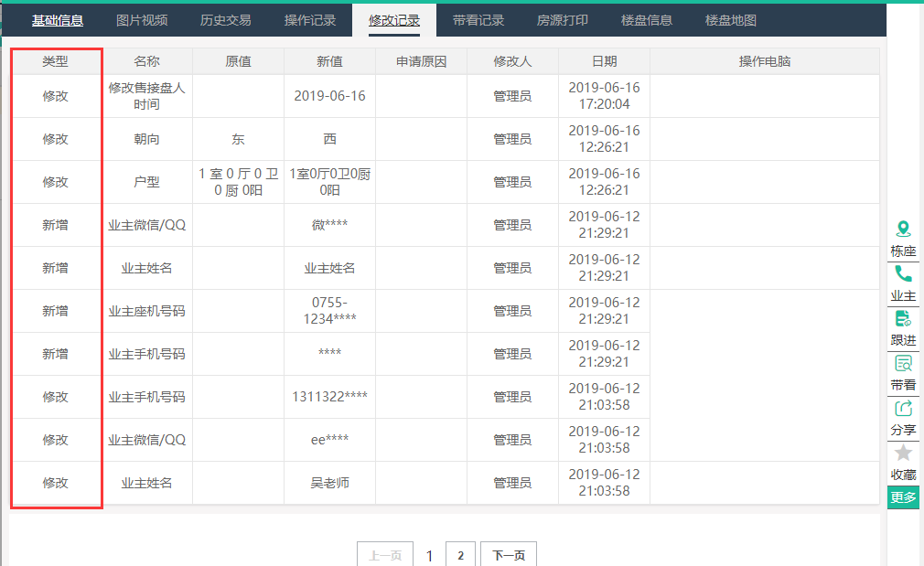Image resolution: width=924 pixels, height=566 pixels.
Task: Open the 跟进 follow-up document icon
Action: (x=903, y=318)
